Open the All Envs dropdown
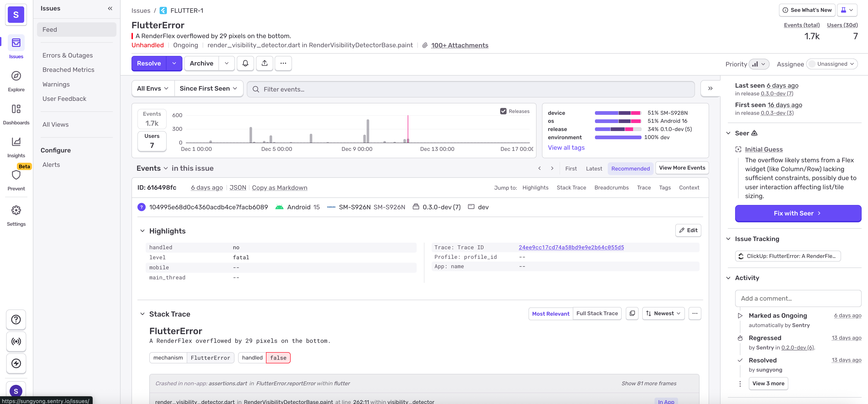Screen dimensions: 868x404 coord(153,89)
